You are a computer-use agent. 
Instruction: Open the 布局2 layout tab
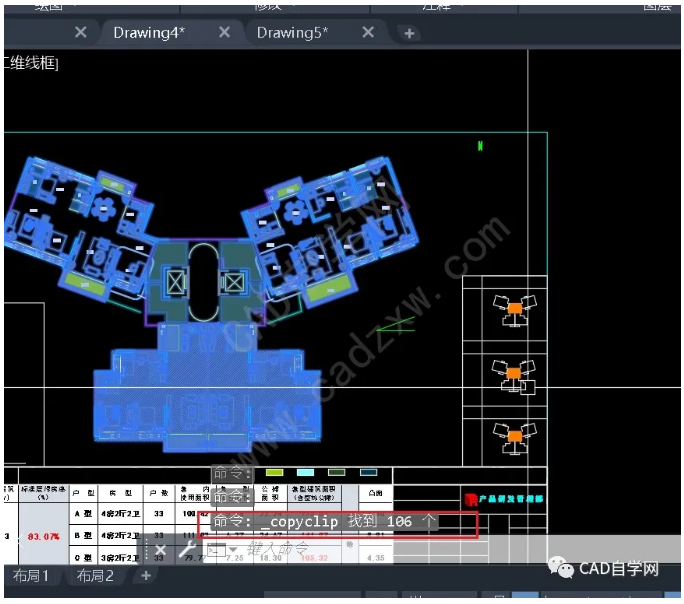click(95, 576)
